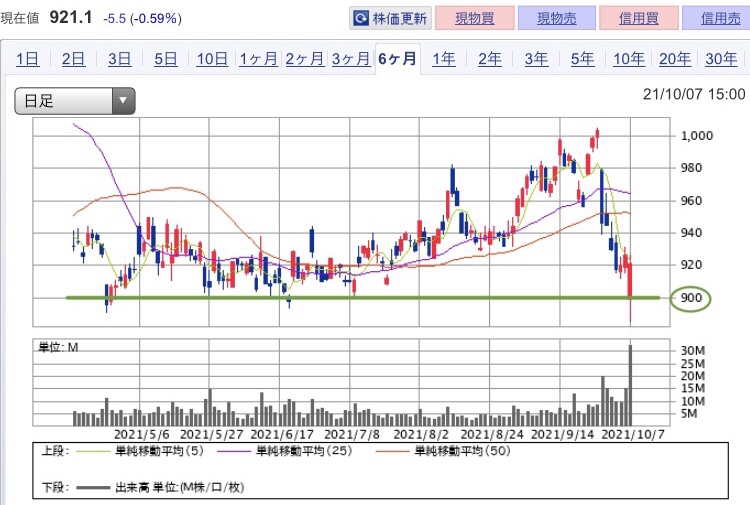This screenshot has height=505, width=750.
Task: Click the 株価更新 refresh button
Action: pos(390,18)
